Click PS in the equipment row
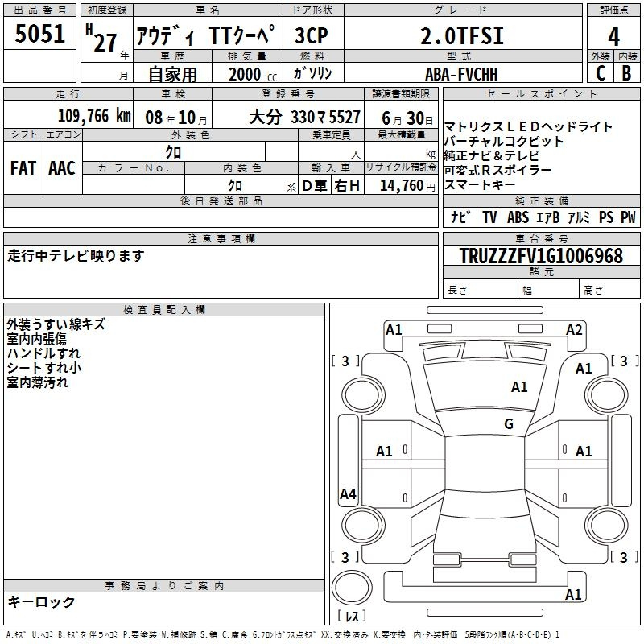 (x=606, y=217)
